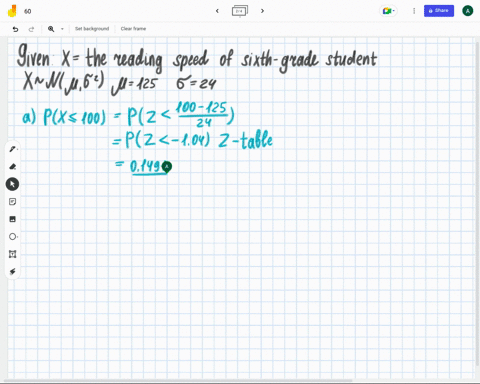Select the Eraser tool
480x384 pixels.
(x=12, y=166)
